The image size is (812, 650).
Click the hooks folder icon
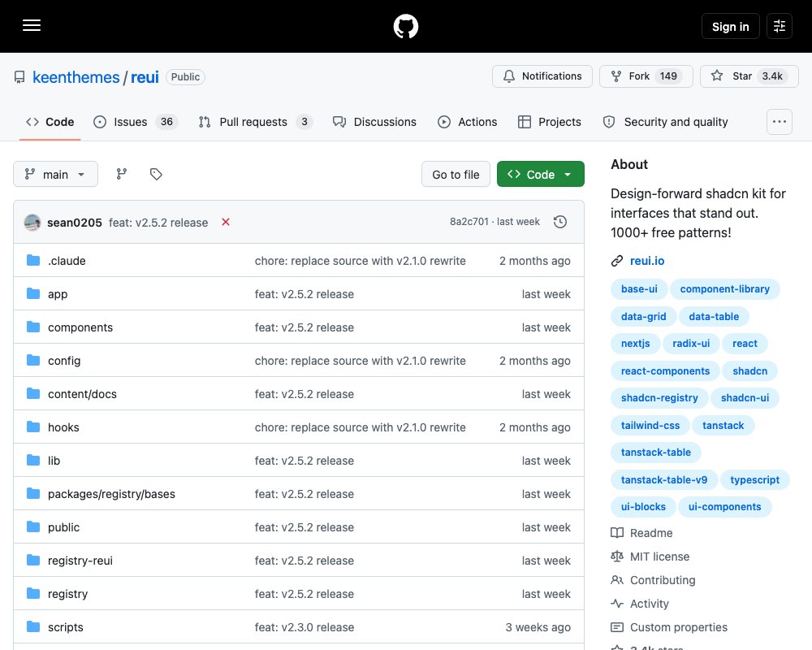[33, 427]
